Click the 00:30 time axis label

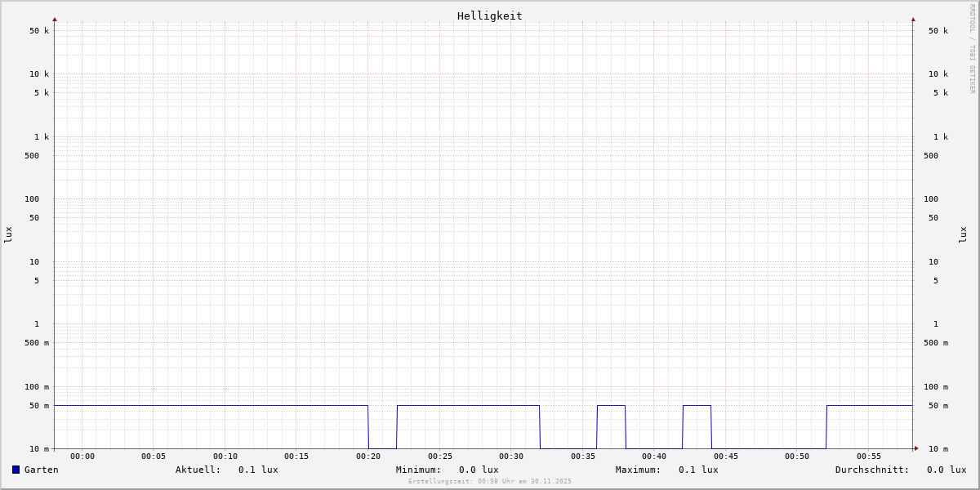pyautogui.click(x=511, y=457)
